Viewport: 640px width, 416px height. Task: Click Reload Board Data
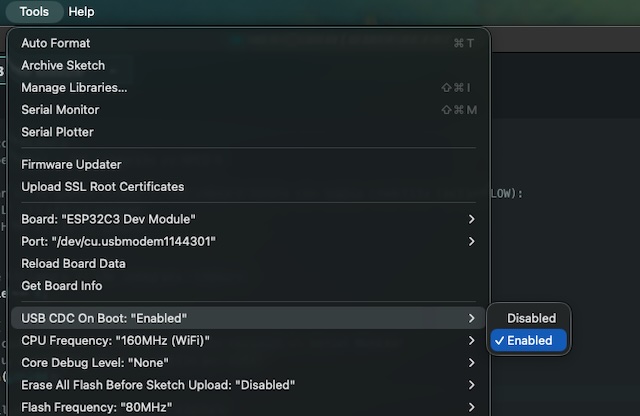click(x=73, y=263)
